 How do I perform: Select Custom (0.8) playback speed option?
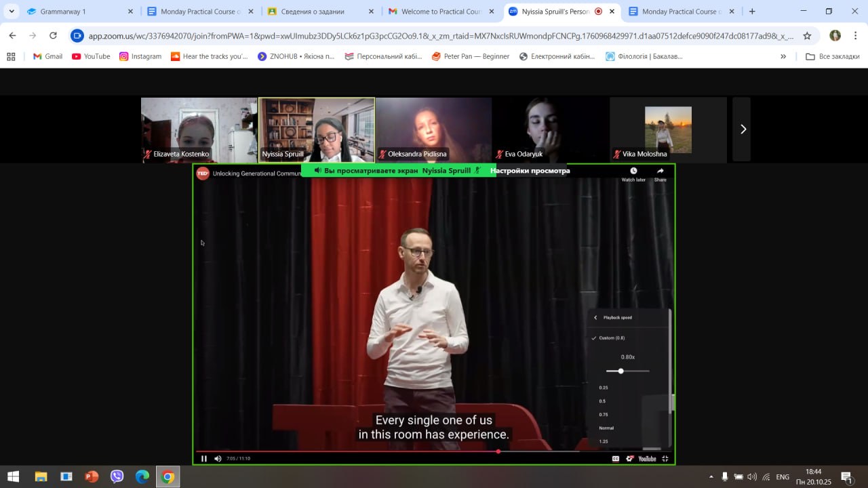(x=611, y=338)
